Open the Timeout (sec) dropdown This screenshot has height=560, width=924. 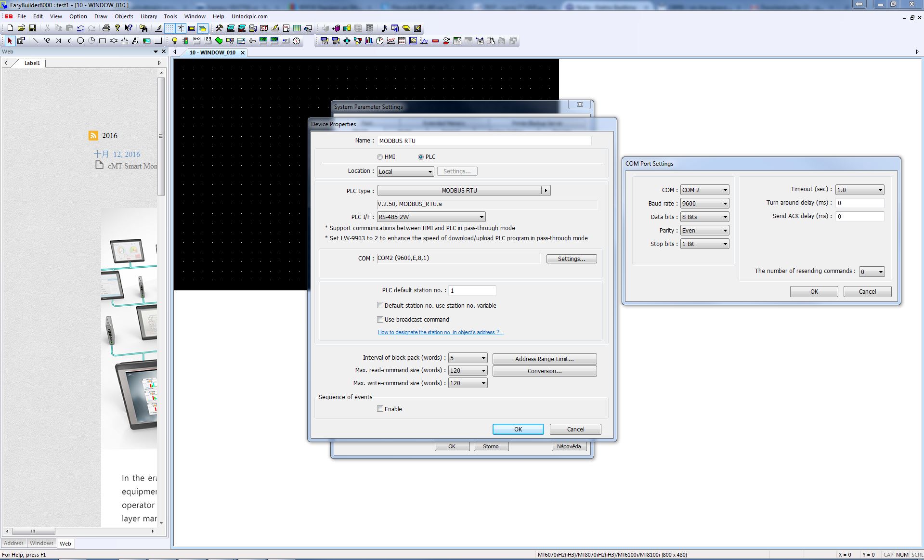pos(859,190)
